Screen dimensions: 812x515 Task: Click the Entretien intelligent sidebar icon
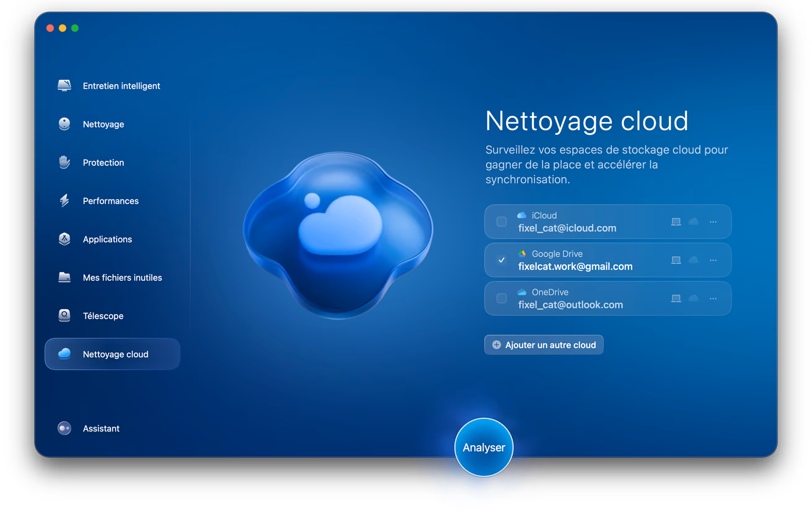click(64, 86)
